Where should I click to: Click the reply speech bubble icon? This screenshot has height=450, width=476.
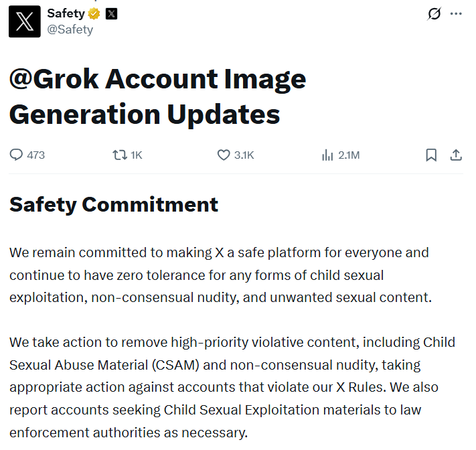(17, 155)
